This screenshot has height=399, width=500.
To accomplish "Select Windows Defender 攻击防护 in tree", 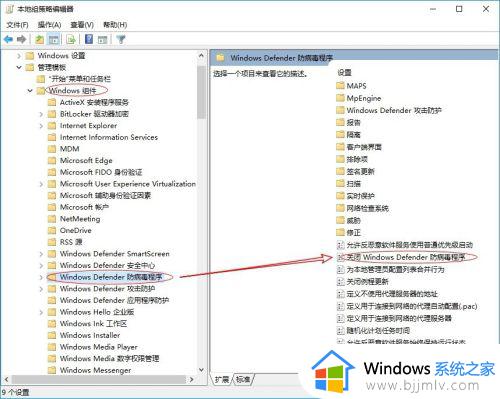I will pos(107,289).
